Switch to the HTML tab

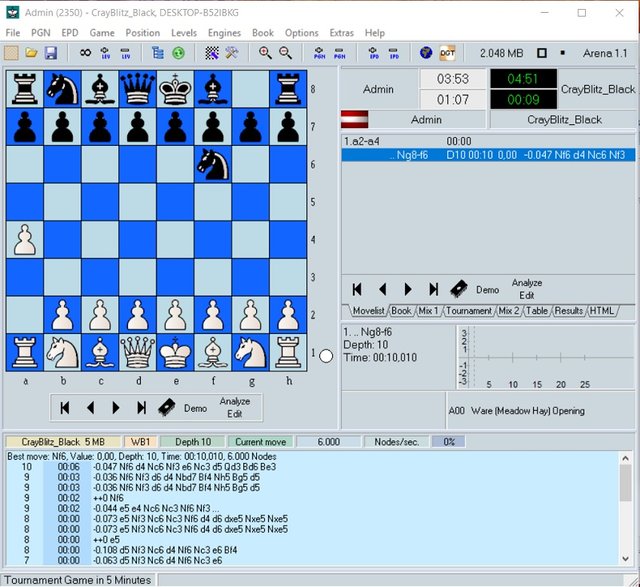(602, 311)
